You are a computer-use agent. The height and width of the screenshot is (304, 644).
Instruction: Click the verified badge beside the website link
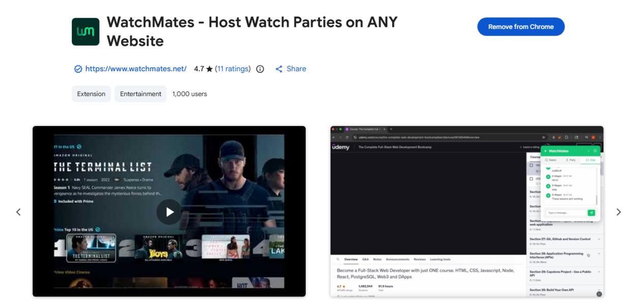pos(78,69)
